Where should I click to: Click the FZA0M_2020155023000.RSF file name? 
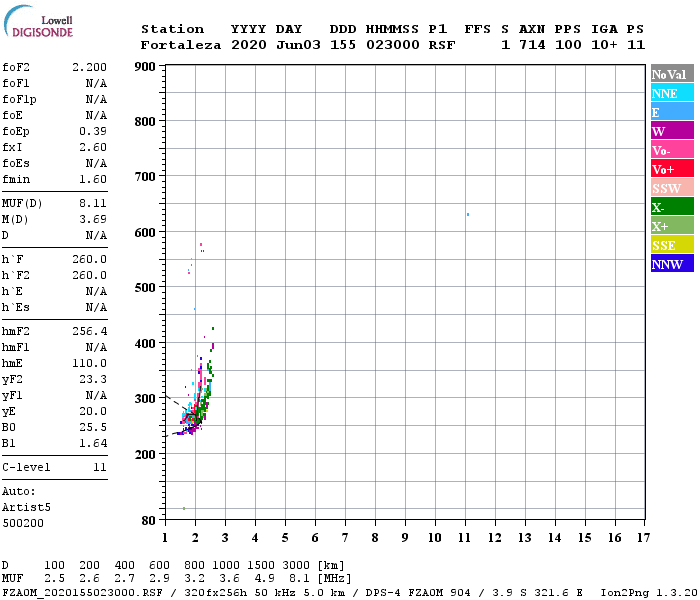tap(82, 593)
